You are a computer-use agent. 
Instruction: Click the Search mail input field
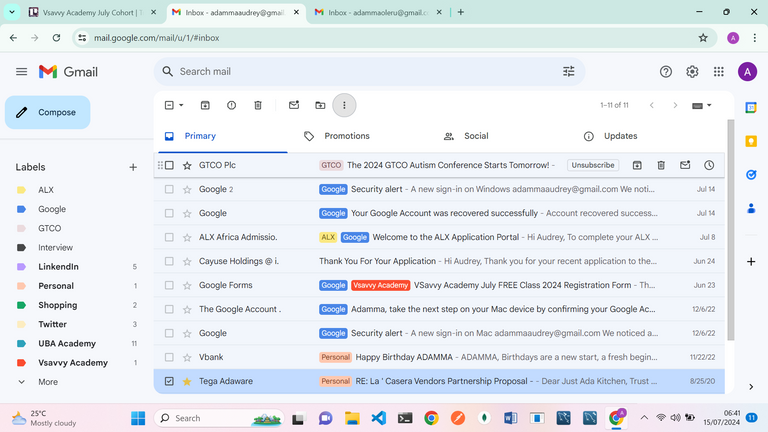pyautogui.click(x=367, y=72)
